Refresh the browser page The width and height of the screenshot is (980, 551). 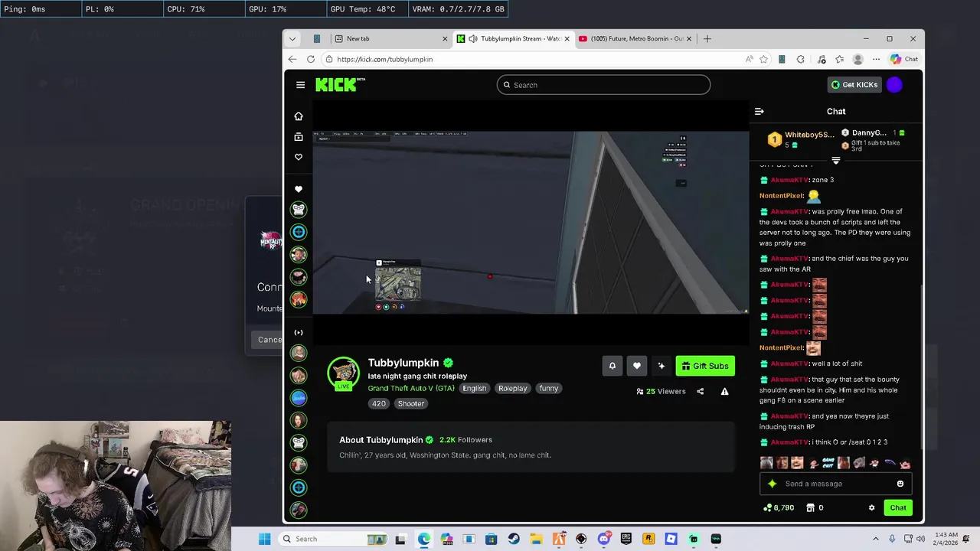click(311, 59)
